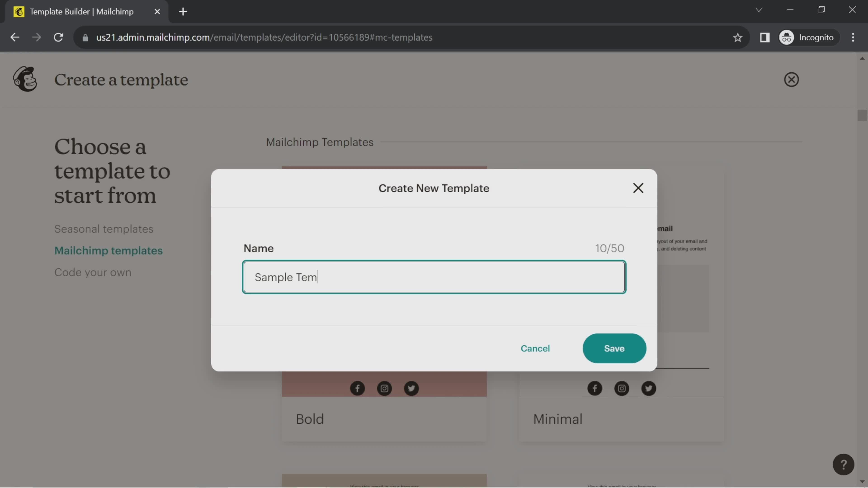The height and width of the screenshot is (488, 868).
Task: Open the help question mark button
Action: point(843,465)
